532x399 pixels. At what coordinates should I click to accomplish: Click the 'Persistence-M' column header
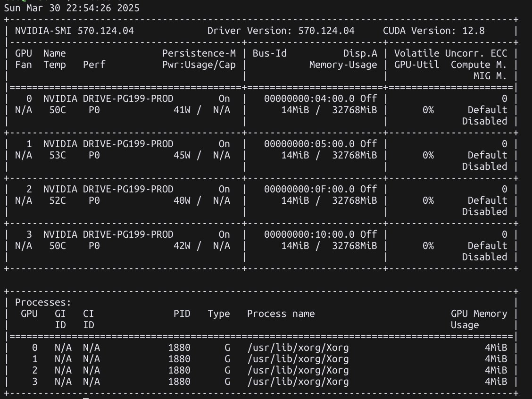[x=199, y=54]
